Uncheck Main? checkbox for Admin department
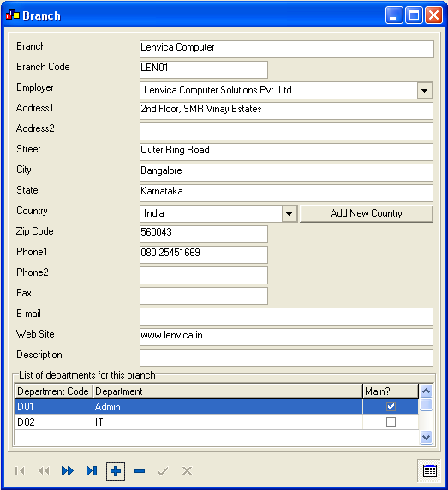 pos(391,407)
